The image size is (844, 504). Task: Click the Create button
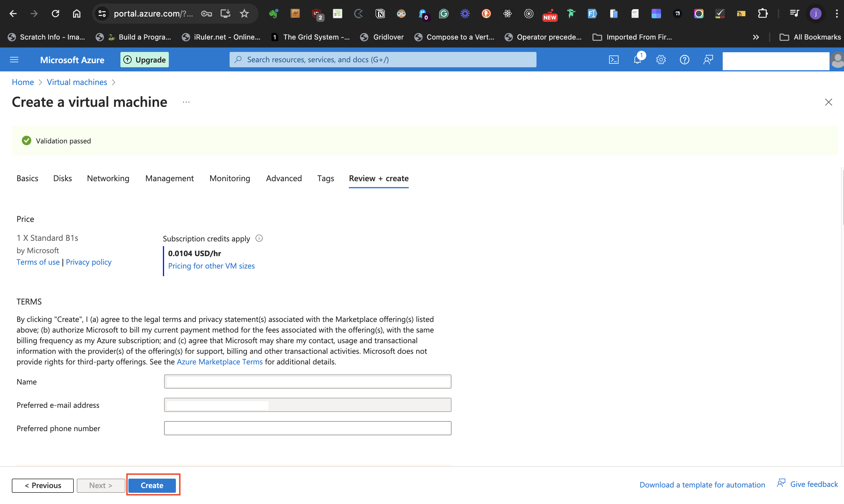pos(152,485)
